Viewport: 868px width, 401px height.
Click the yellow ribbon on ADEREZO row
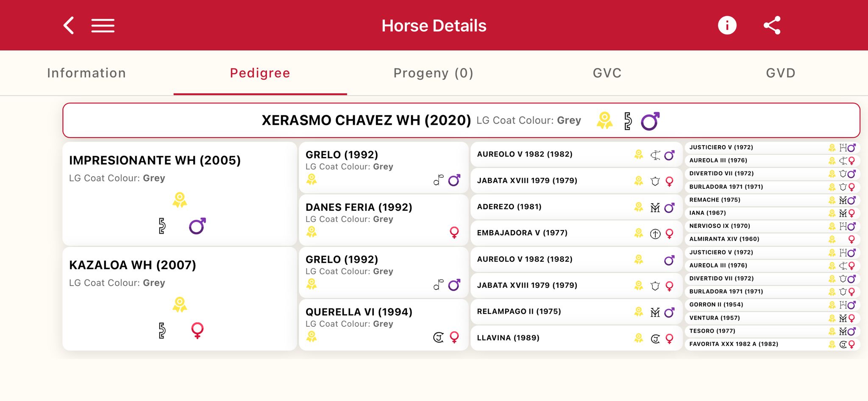point(639,207)
